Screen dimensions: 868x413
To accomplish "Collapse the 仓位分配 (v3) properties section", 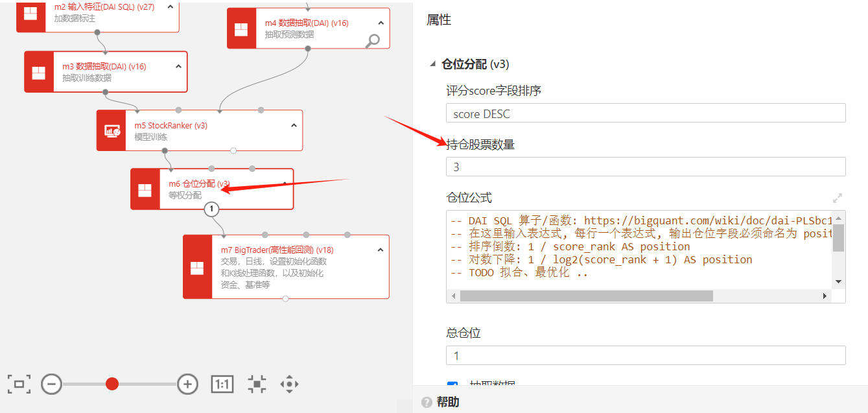I will point(432,64).
